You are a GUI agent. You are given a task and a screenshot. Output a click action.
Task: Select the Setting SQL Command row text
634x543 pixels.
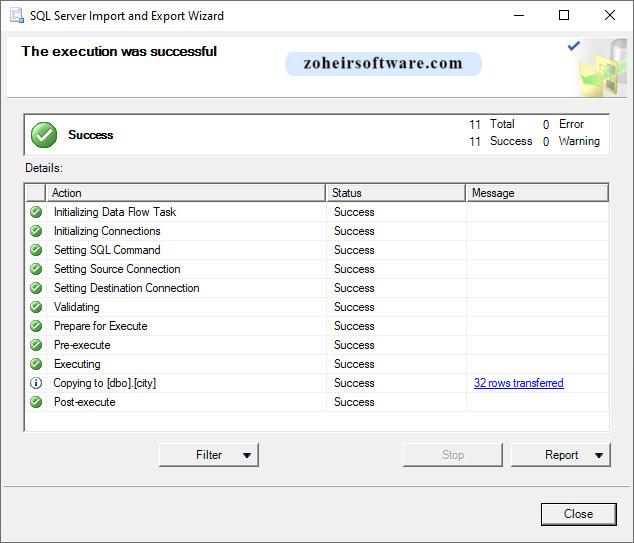coord(107,250)
